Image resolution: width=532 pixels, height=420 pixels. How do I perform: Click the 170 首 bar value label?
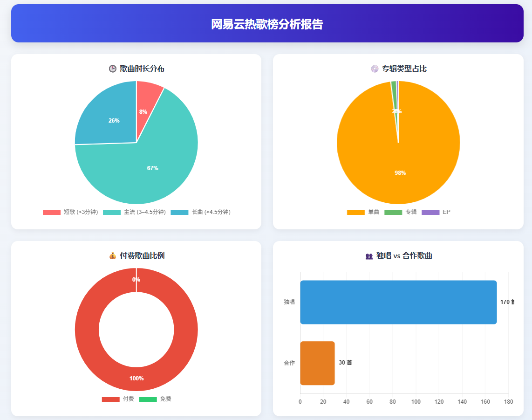[x=507, y=302]
